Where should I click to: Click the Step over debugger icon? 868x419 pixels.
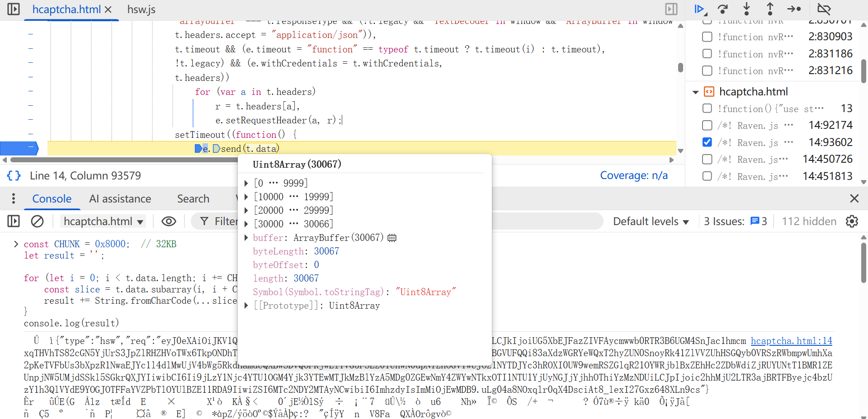click(x=723, y=9)
